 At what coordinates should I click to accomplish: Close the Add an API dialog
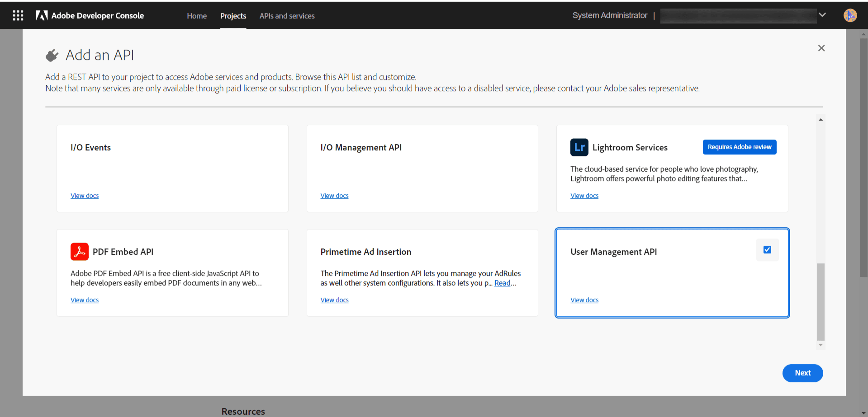[x=821, y=48]
